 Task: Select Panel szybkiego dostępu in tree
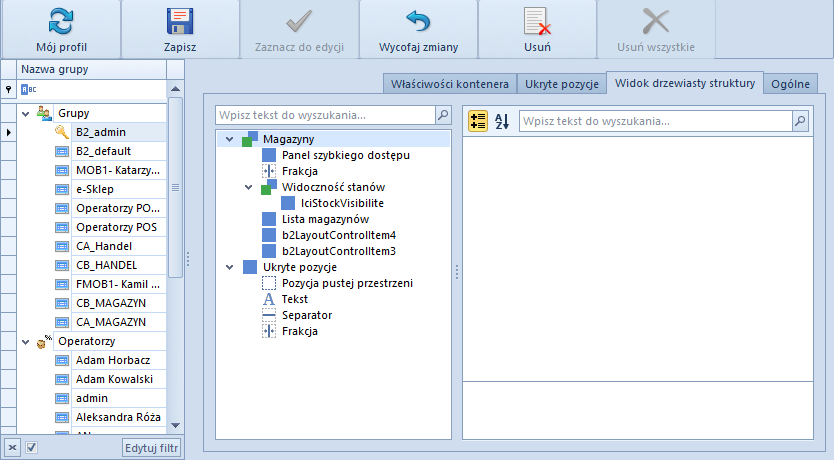click(346, 155)
